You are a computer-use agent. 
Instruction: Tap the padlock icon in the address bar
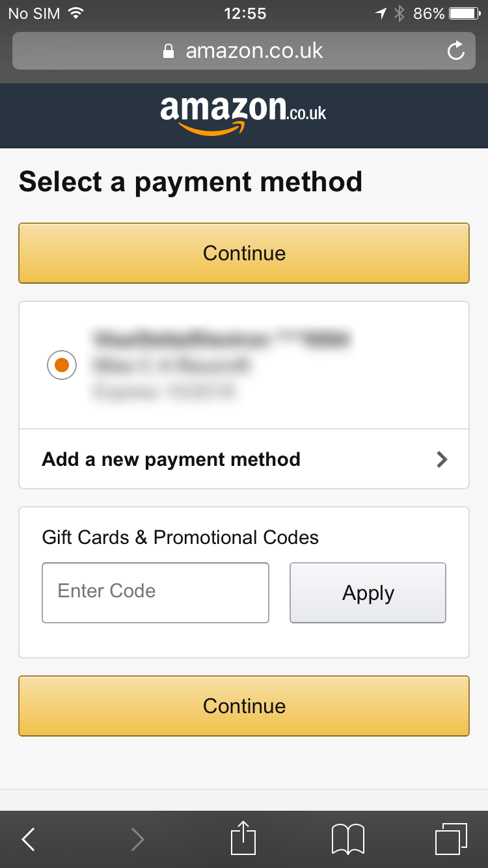[x=168, y=51]
